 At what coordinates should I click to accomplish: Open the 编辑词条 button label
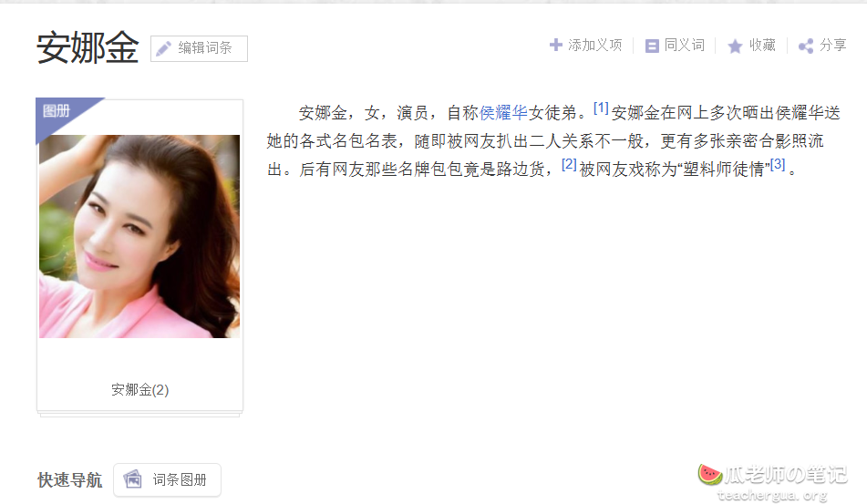204,48
